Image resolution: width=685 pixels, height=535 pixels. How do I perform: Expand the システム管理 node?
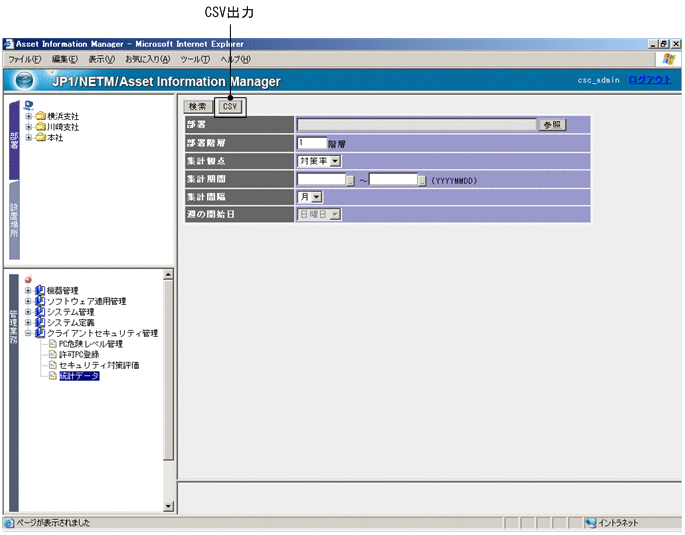pos(28,312)
